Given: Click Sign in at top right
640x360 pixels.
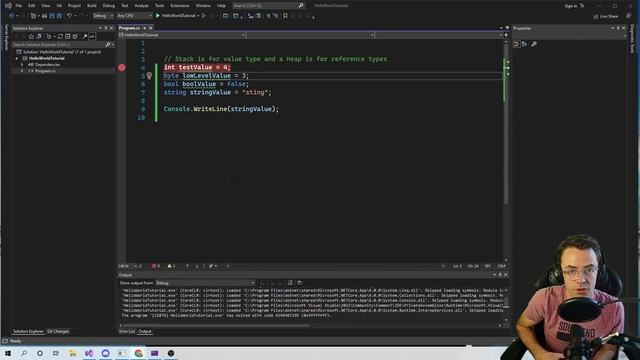Looking at the screenshot, I should click(x=571, y=6).
